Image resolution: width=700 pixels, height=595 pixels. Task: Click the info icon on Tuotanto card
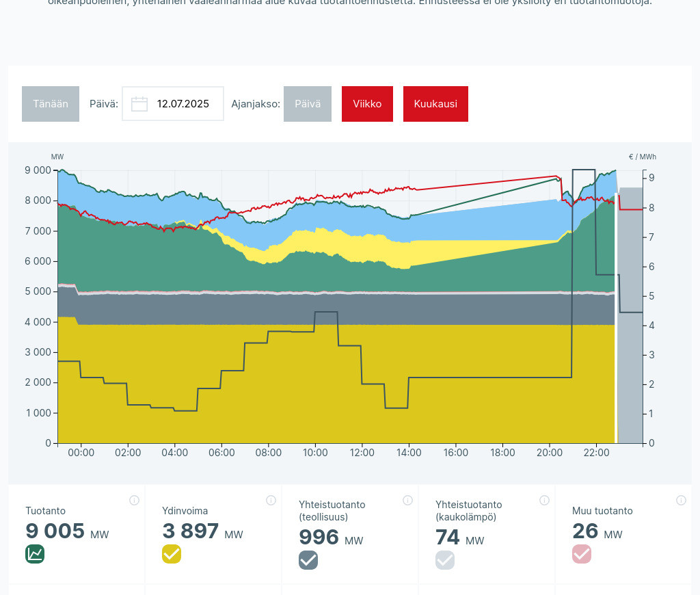point(134,500)
